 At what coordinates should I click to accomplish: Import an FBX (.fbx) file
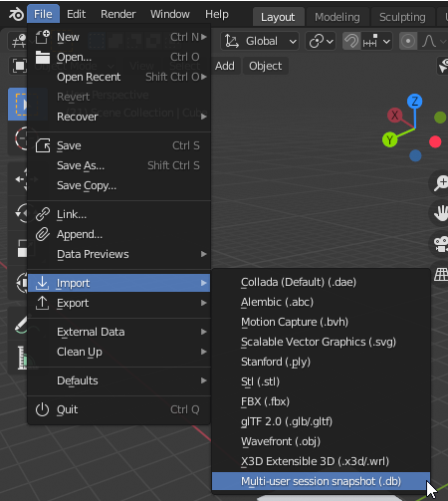click(x=321, y=401)
